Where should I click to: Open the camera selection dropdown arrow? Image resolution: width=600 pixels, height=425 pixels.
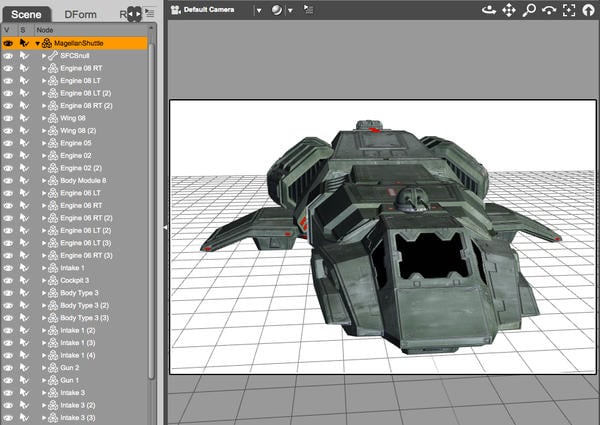(259, 11)
